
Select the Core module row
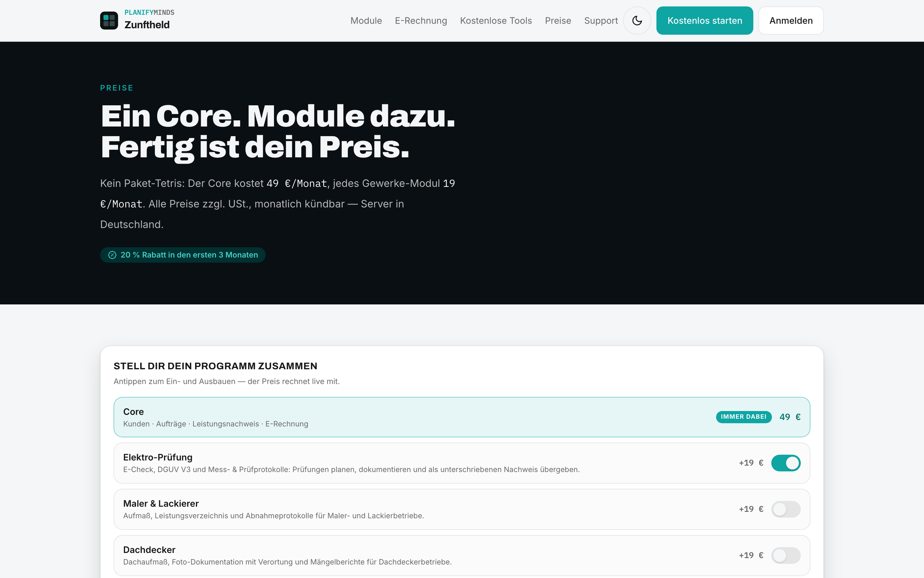[x=462, y=417]
